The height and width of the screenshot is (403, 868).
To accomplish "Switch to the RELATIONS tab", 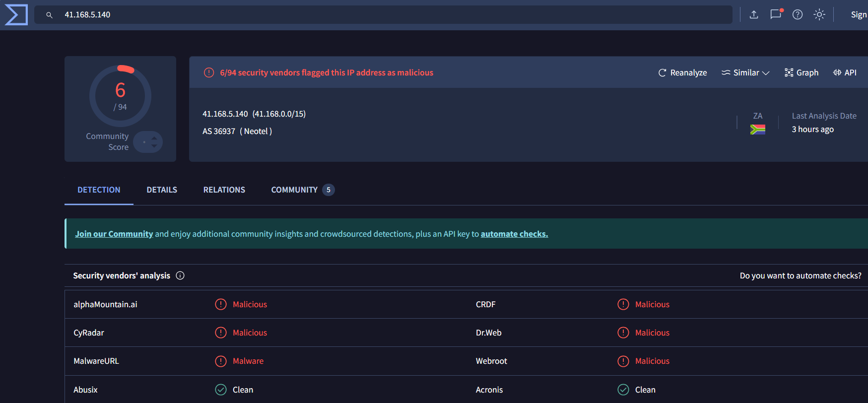I will 224,190.
